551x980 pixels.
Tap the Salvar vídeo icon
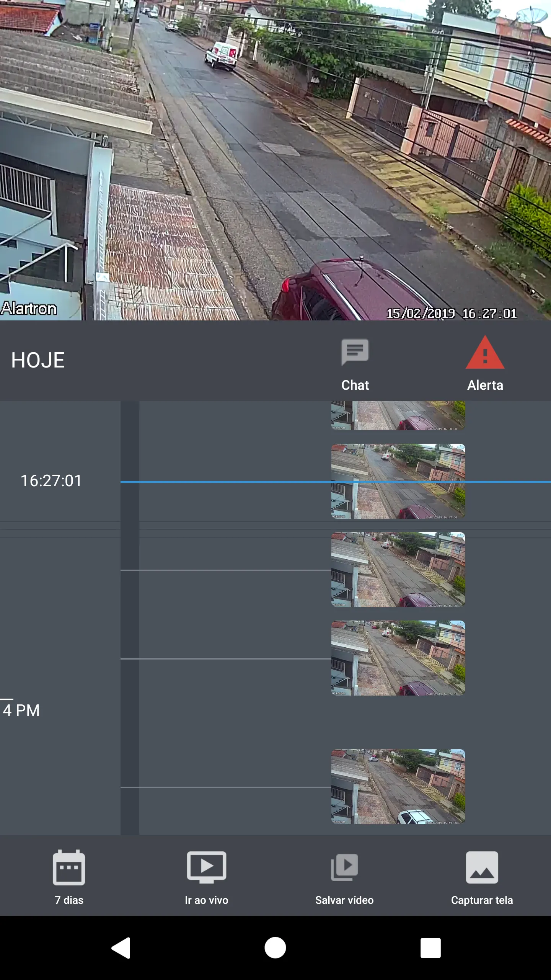point(344,867)
